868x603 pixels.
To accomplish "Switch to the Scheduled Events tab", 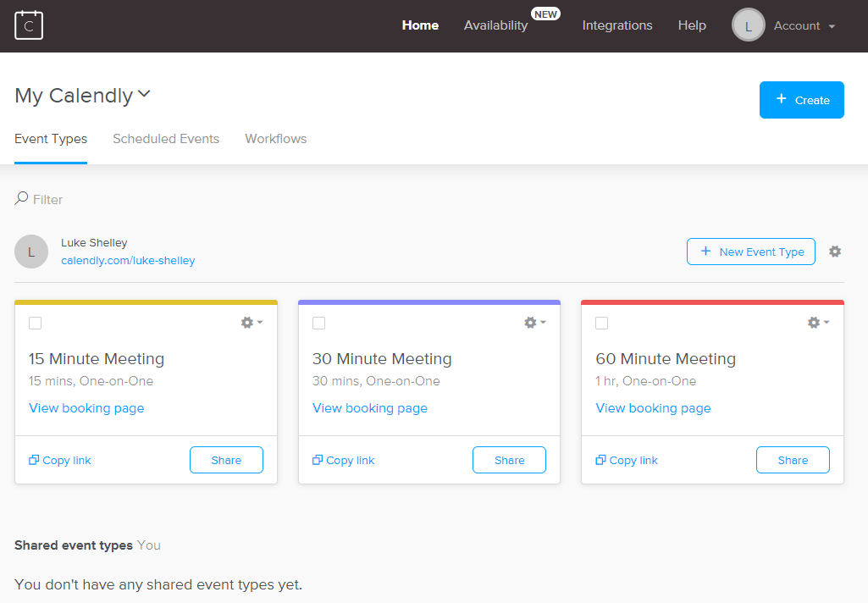I will tap(166, 139).
